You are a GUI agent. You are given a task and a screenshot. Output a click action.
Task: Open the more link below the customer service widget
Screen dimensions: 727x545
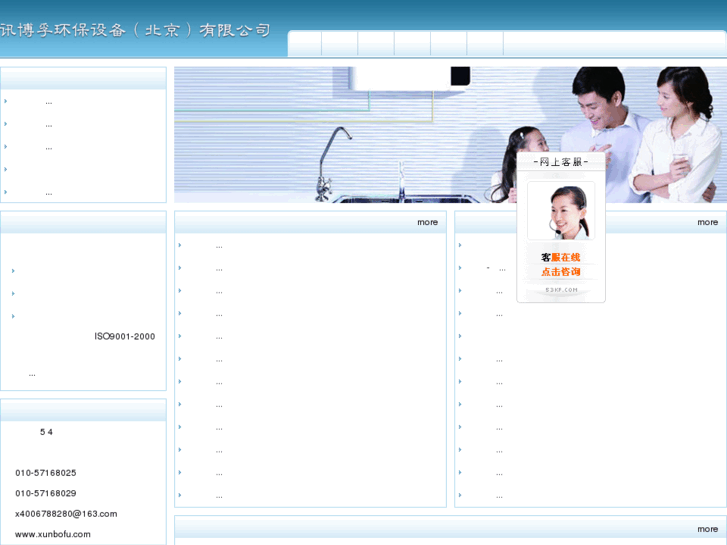tap(708, 222)
